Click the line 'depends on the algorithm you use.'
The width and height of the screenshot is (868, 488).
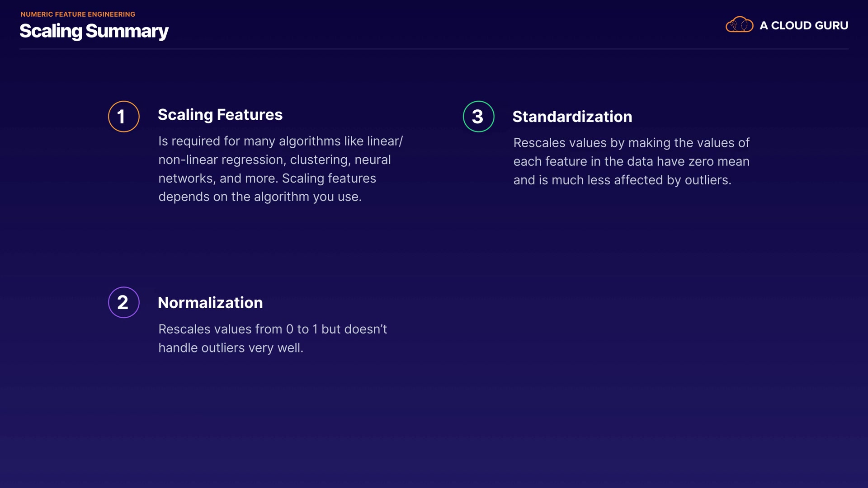click(x=259, y=197)
